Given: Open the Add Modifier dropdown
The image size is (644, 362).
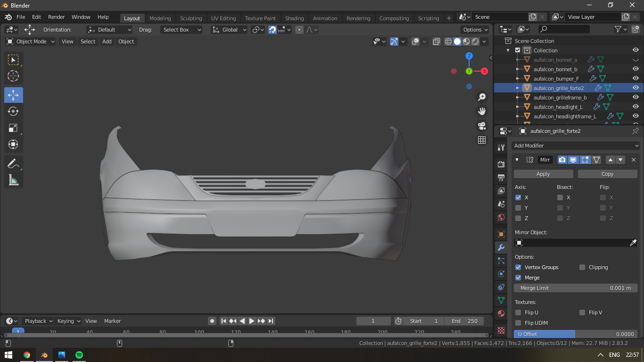Looking at the screenshot, I should tap(575, 146).
